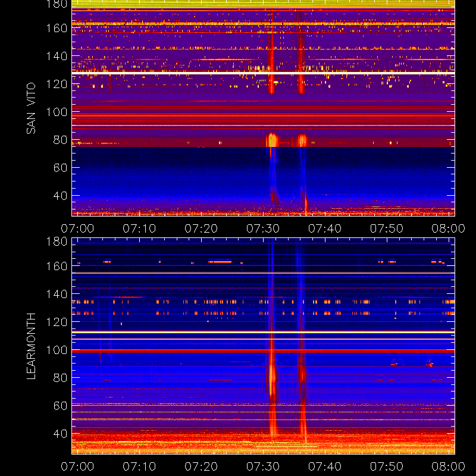Click the SAN VITO axis label

pyautogui.click(x=31, y=108)
